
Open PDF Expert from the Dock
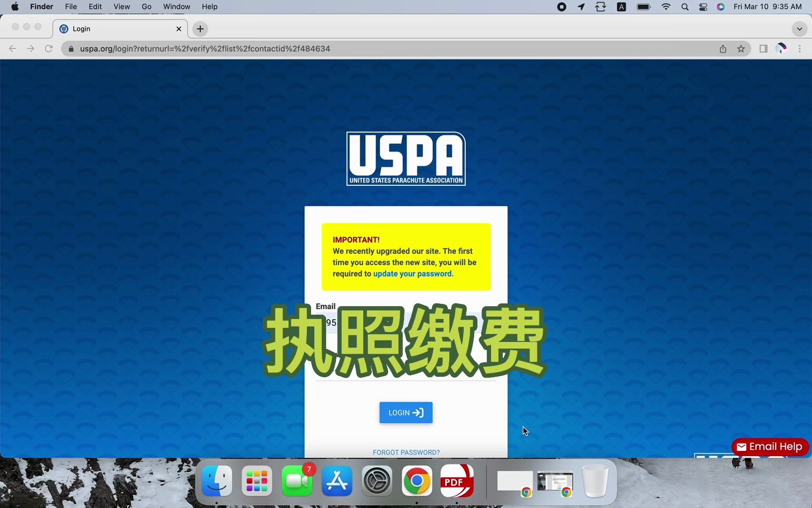point(457,481)
